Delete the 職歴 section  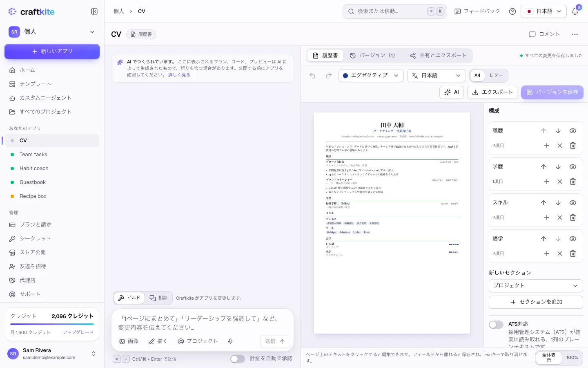click(573, 146)
